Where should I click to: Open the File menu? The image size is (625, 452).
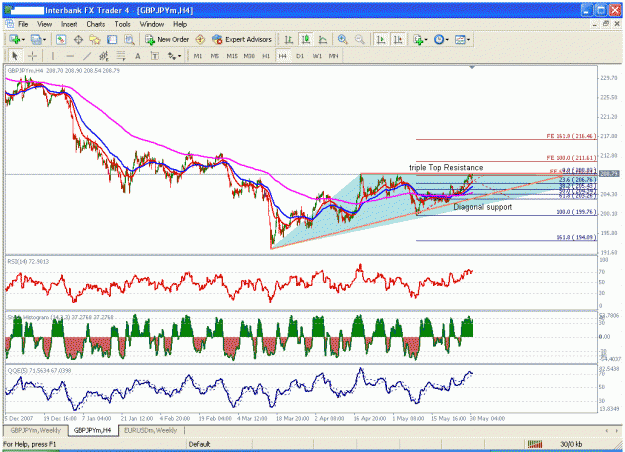coord(23,24)
